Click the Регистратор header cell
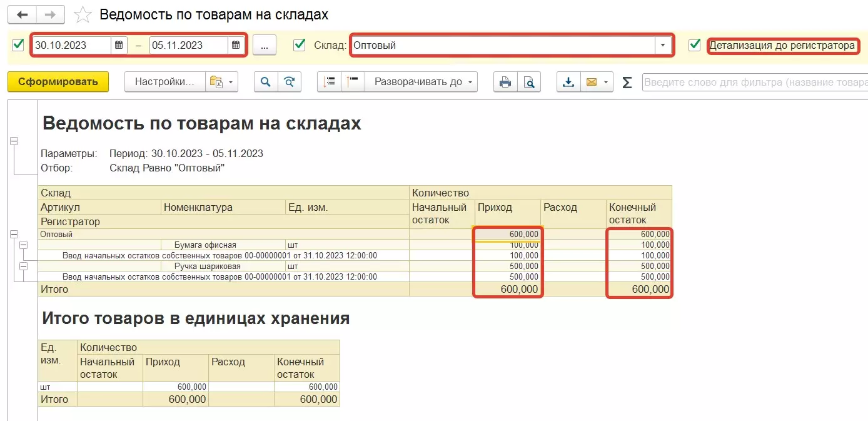 [223, 221]
